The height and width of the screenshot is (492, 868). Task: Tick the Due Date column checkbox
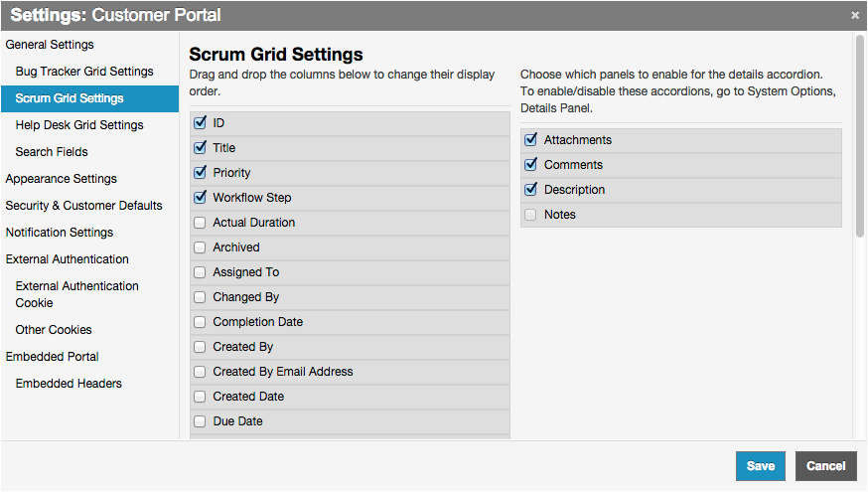pos(200,421)
